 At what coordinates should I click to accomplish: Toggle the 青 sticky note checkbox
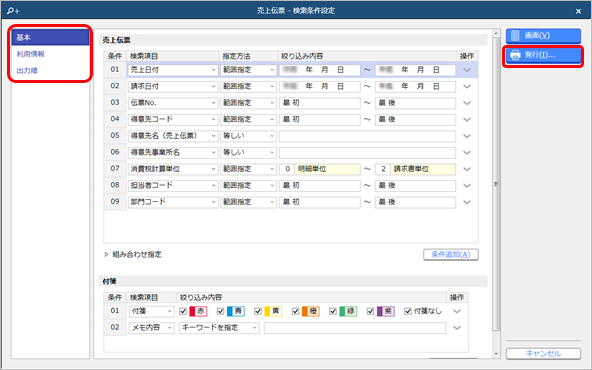click(x=220, y=311)
